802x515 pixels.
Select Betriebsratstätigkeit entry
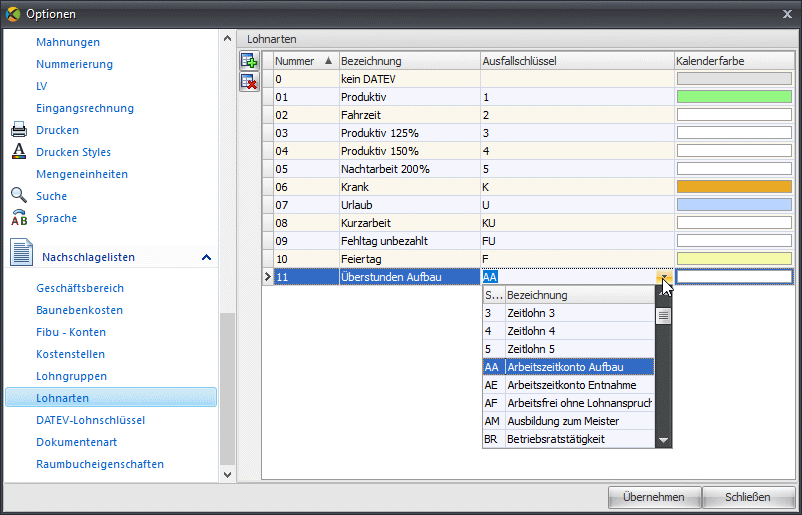(568, 439)
